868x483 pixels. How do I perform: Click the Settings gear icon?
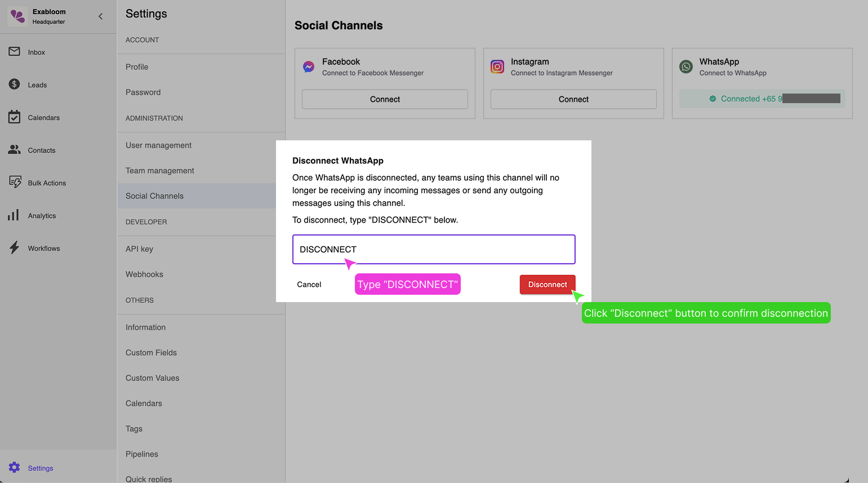[x=15, y=468]
